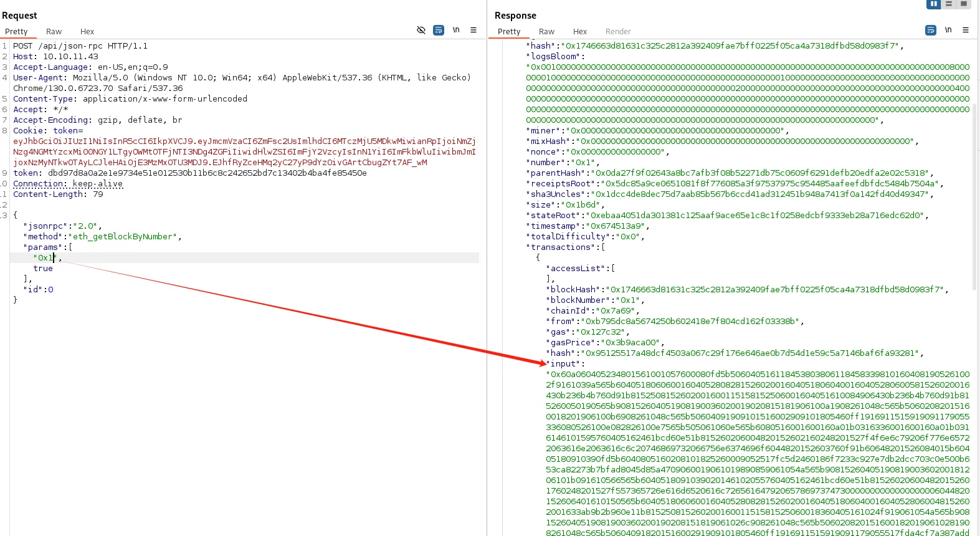
Task: Click the Request panel title
Action: (x=19, y=15)
